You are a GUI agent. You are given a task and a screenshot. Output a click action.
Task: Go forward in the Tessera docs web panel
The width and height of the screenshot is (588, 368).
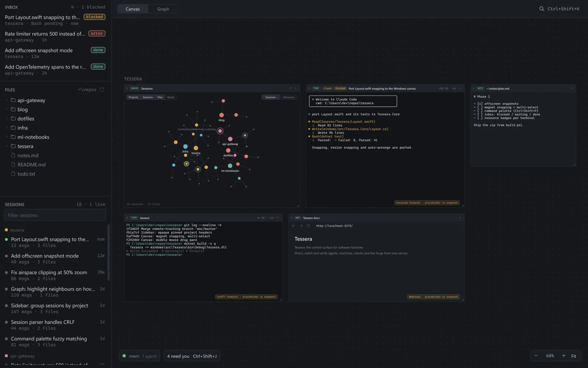coord(301,226)
